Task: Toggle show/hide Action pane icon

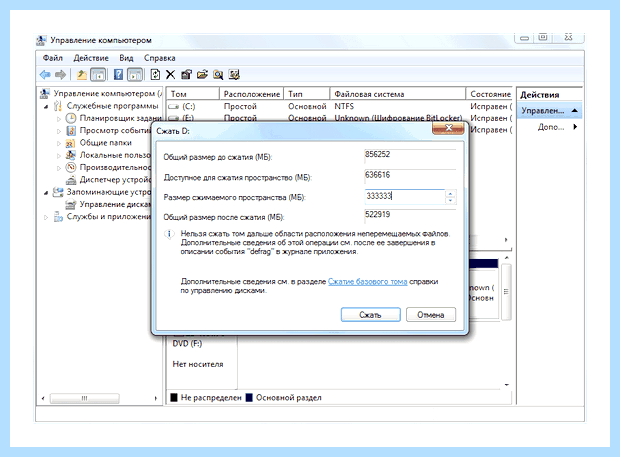Action: pos(135,74)
